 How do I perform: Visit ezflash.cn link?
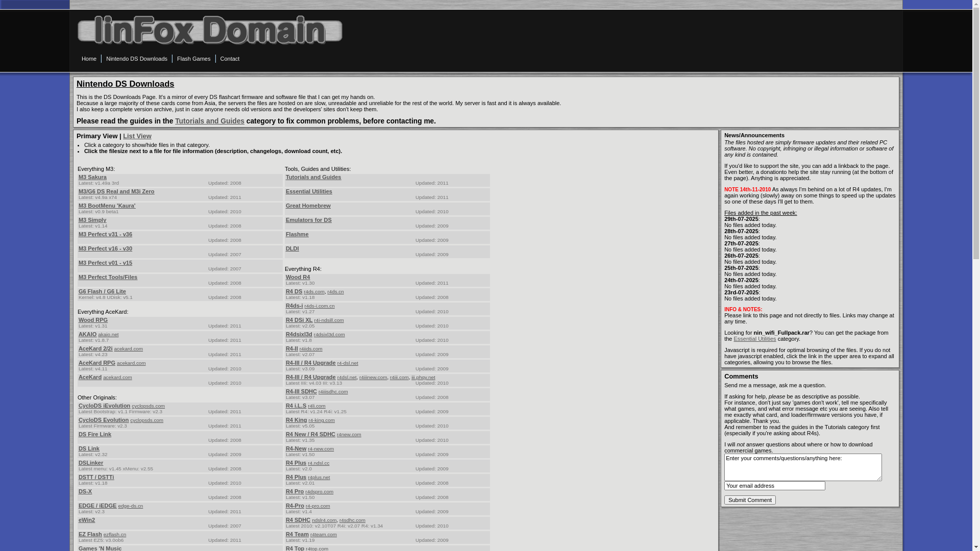coord(115,535)
